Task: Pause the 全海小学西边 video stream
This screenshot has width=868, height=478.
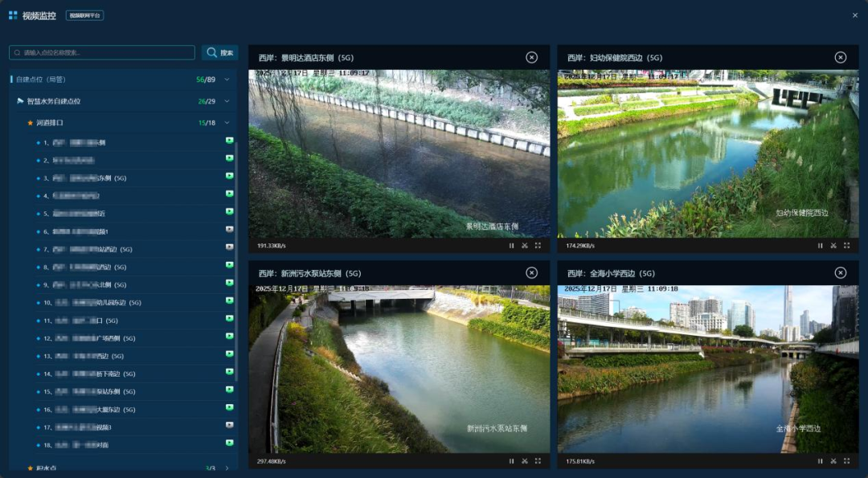Action: [820, 461]
